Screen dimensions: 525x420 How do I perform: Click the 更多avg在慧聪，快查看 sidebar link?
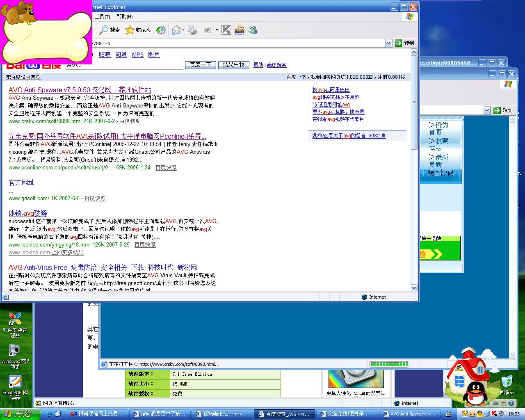pyautogui.click(x=338, y=112)
